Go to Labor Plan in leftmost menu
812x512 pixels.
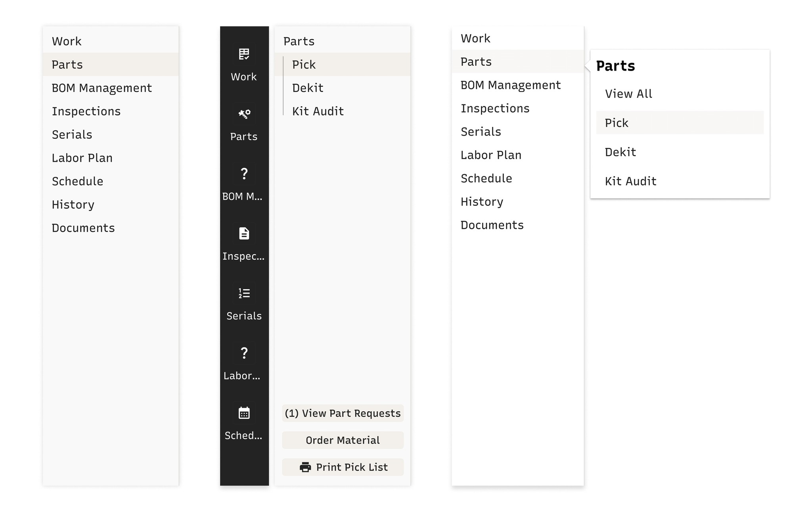(82, 158)
